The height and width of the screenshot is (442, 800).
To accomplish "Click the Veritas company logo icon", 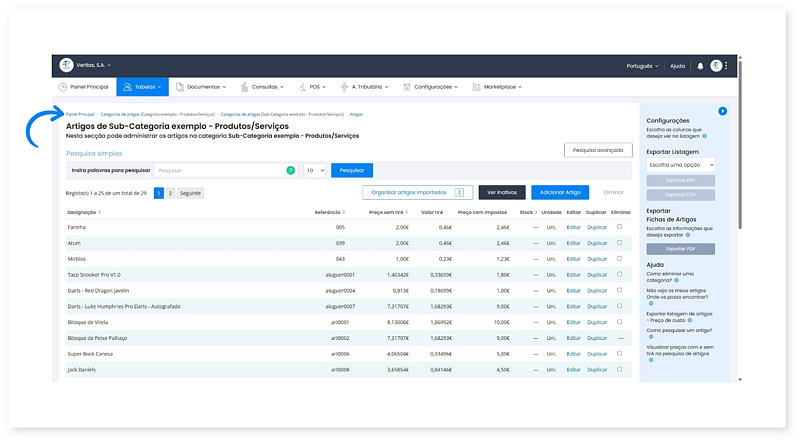I will click(66, 66).
